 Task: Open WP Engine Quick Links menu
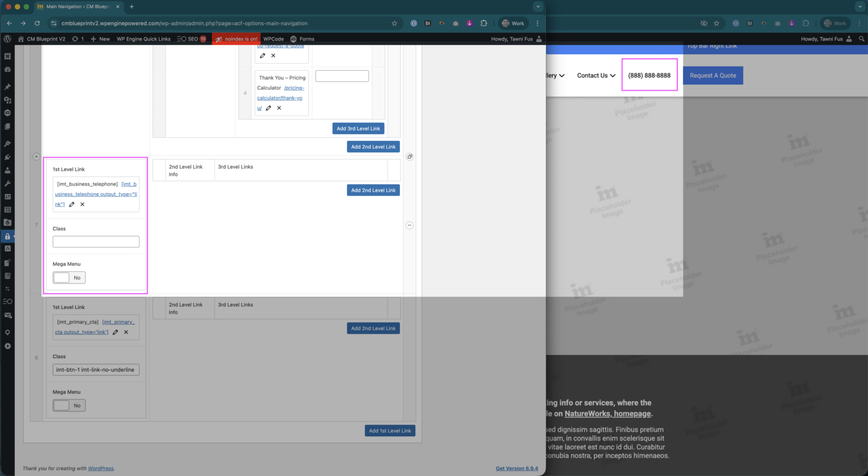[x=143, y=39]
